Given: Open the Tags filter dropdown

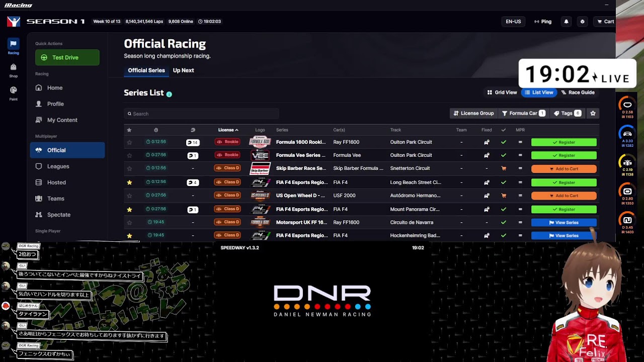Looking at the screenshot, I should 567,114.
